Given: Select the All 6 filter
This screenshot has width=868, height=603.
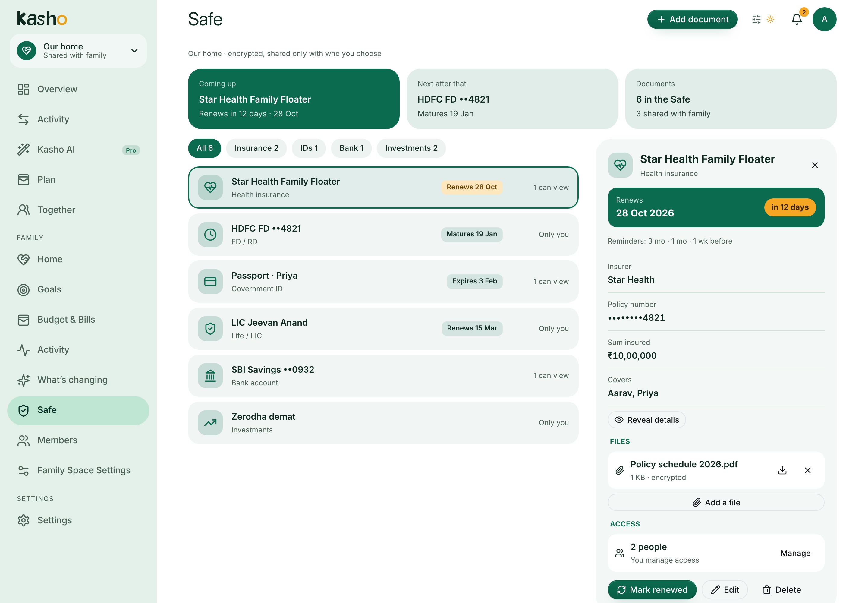Looking at the screenshot, I should click(204, 148).
